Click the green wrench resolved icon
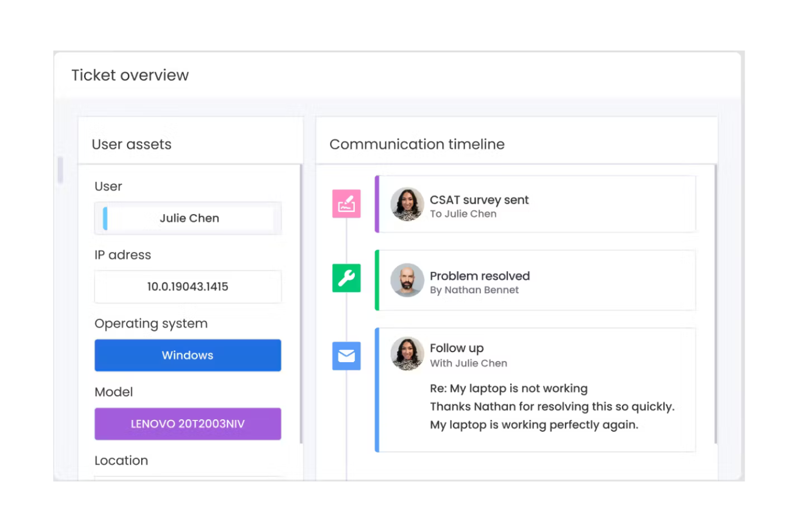 346,278
